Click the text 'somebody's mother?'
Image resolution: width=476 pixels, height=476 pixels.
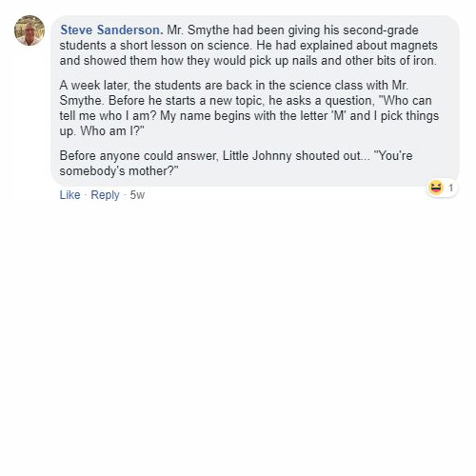(x=119, y=171)
